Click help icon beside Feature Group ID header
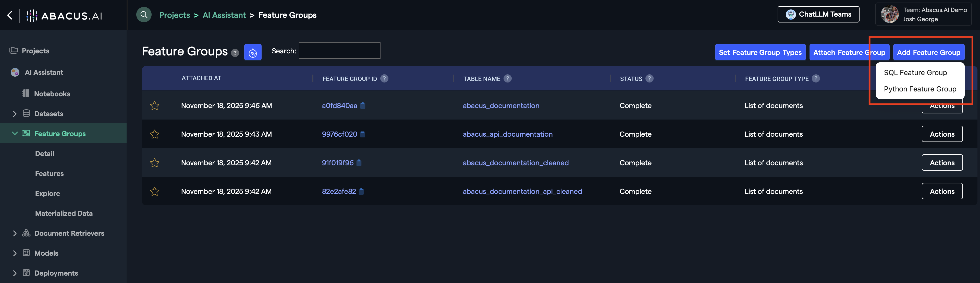The height and width of the screenshot is (283, 980). click(x=384, y=78)
